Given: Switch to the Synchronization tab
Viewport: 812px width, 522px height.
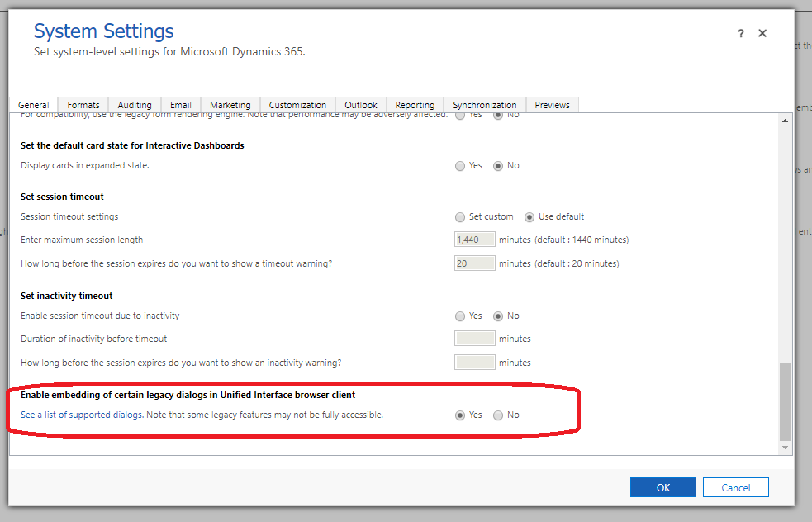Looking at the screenshot, I should coord(485,104).
